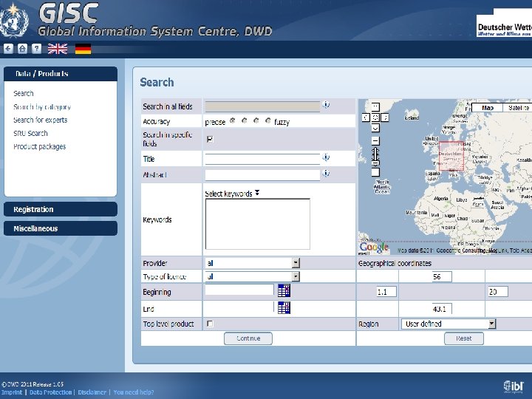Click the north coordinate field showing 56
The height and width of the screenshot is (399, 532).
[x=442, y=276]
